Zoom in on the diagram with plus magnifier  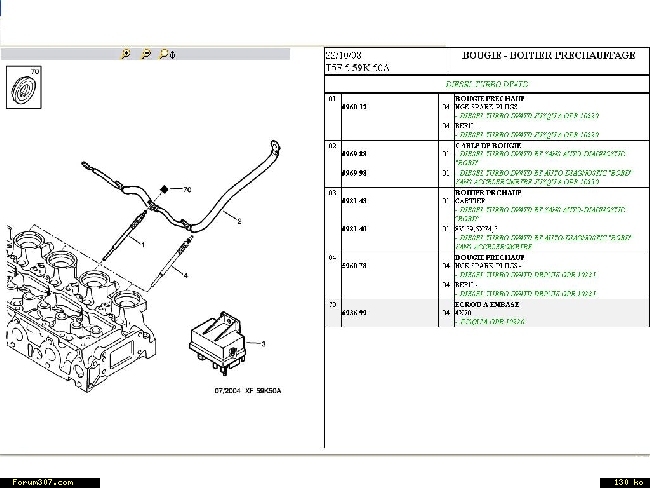pyautogui.click(x=125, y=54)
